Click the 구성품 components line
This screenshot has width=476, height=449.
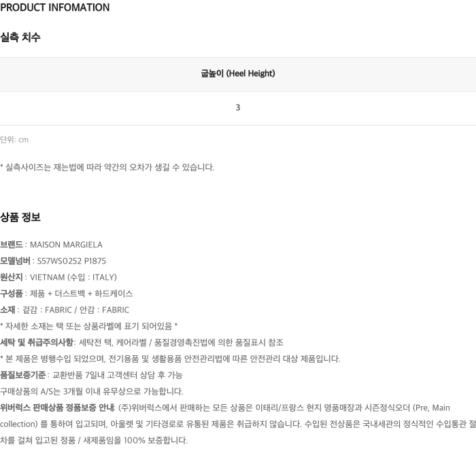[x=66, y=293]
